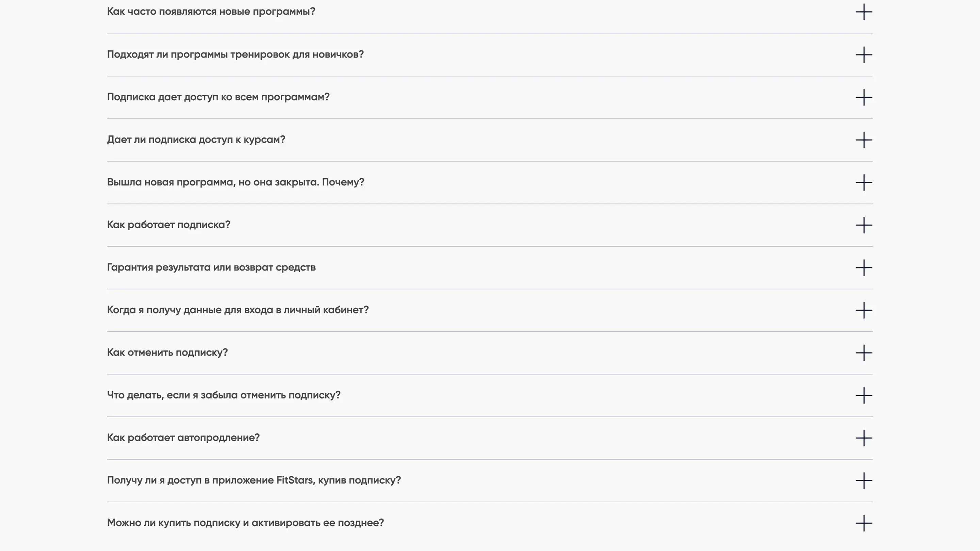Click plus icon beside 'Как часто появляются новые программы?'
This screenshot has width=980, height=551.
coord(864,12)
